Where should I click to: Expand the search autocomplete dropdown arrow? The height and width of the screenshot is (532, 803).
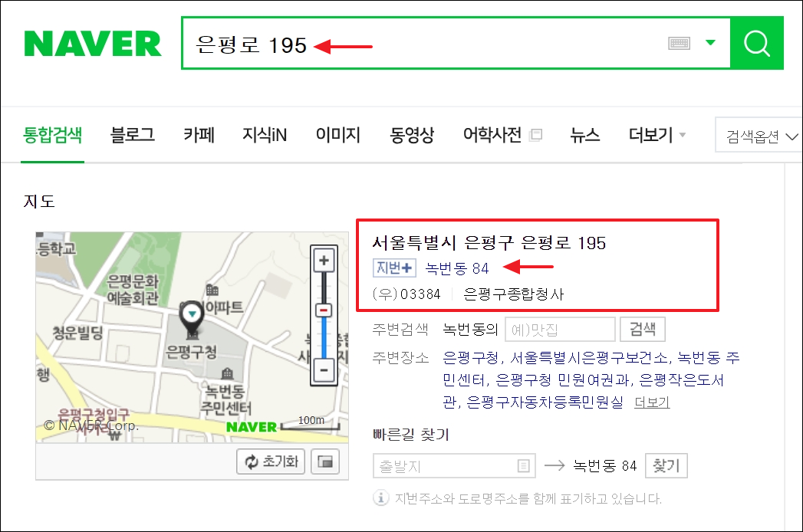pyautogui.click(x=710, y=42)
